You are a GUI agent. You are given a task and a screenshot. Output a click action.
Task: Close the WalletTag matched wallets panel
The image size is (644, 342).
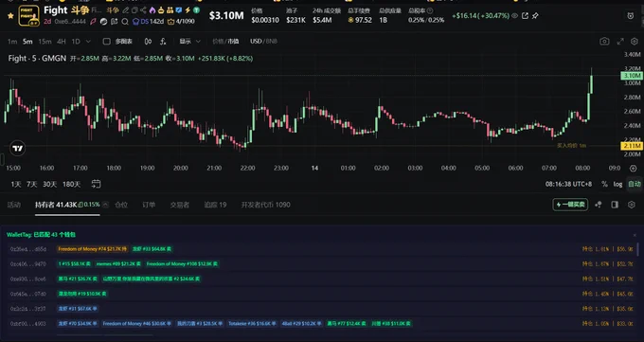[x=635, y=235]
